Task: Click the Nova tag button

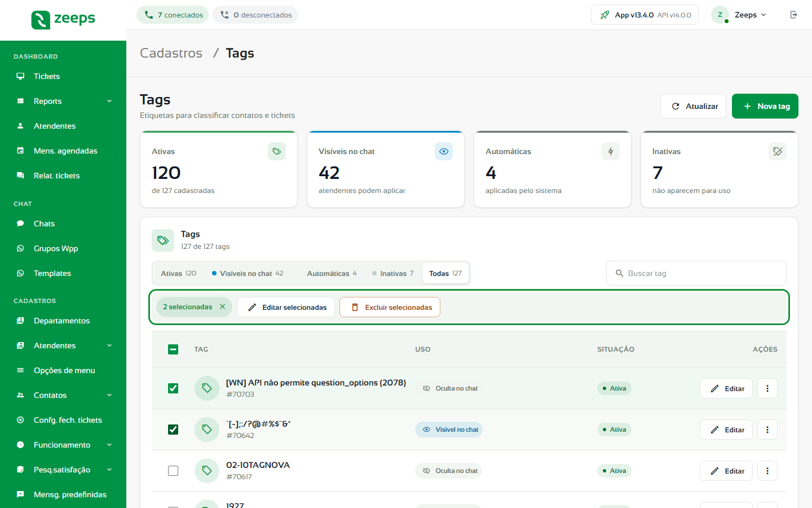Action: point(765,106)
